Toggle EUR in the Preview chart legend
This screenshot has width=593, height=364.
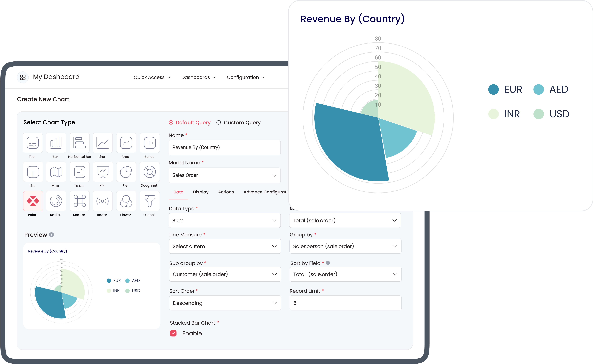coord(114,281)
